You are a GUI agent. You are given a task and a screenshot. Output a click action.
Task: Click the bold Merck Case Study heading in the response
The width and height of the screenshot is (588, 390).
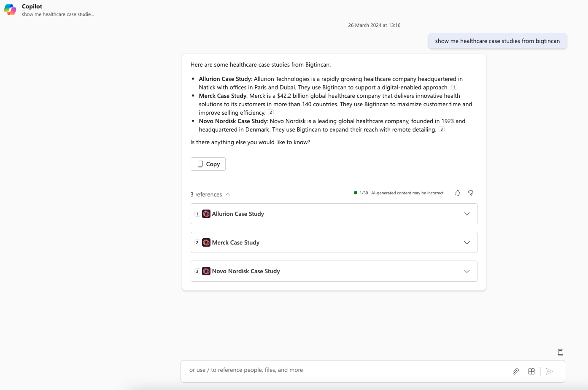coord(223,96)
